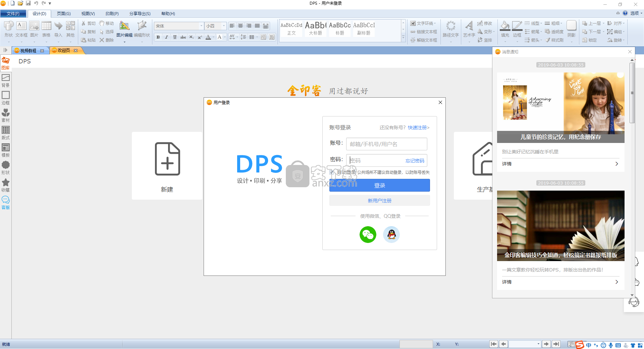Toggle align-left paragraph alignment

[232, 26]
